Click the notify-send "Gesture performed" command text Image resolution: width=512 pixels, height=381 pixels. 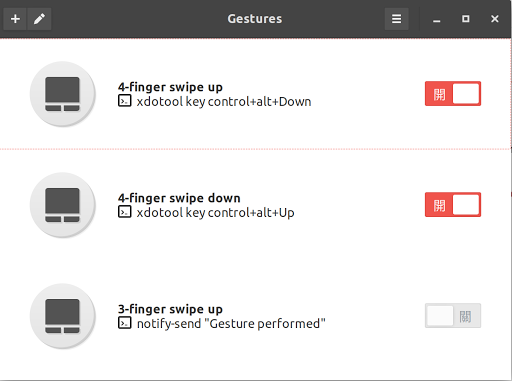[x=231, y=323]
